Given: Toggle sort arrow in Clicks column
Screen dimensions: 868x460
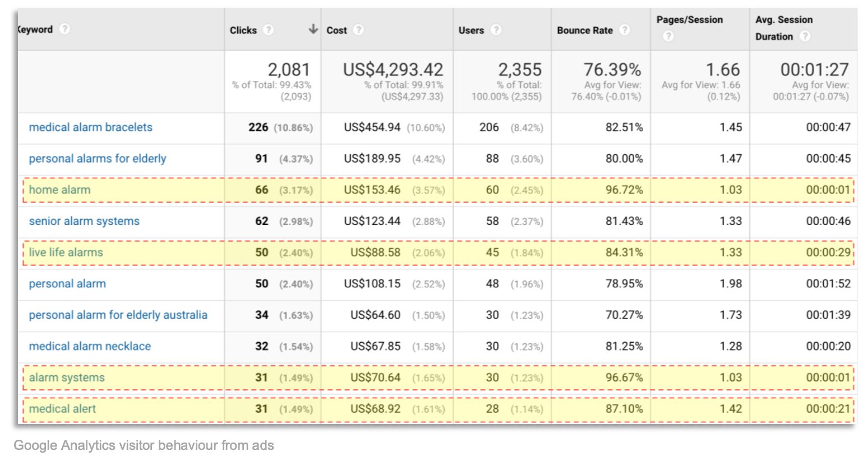Looking at the screenshot, I should click(313, 29).
